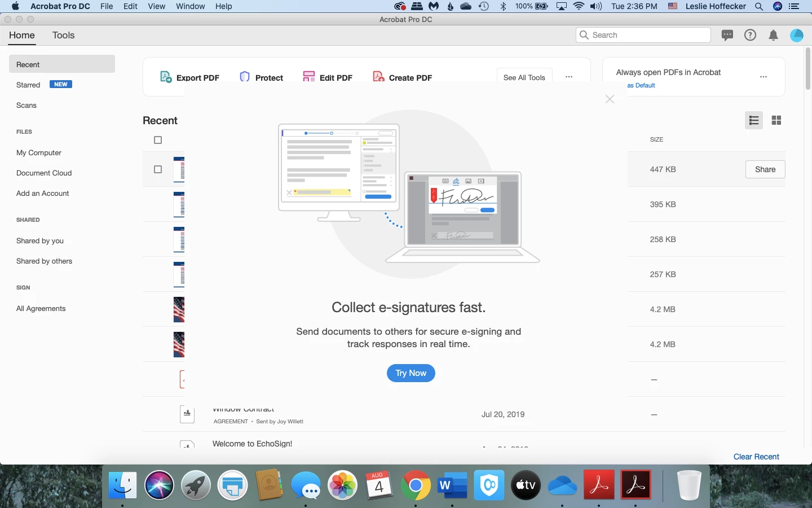Click the user profile avatar
This screenshot has width=812, height=508.
(797, 35)
